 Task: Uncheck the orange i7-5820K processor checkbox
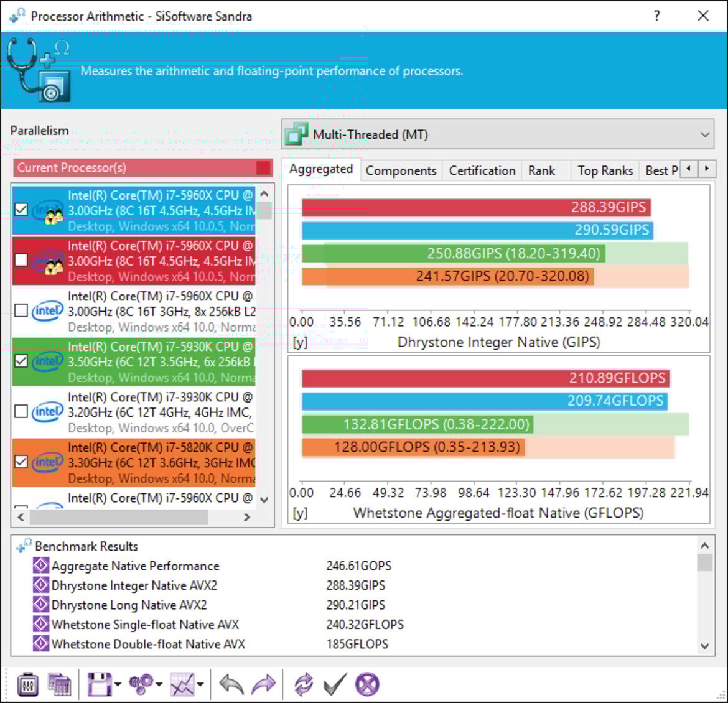tap(21, 462)
